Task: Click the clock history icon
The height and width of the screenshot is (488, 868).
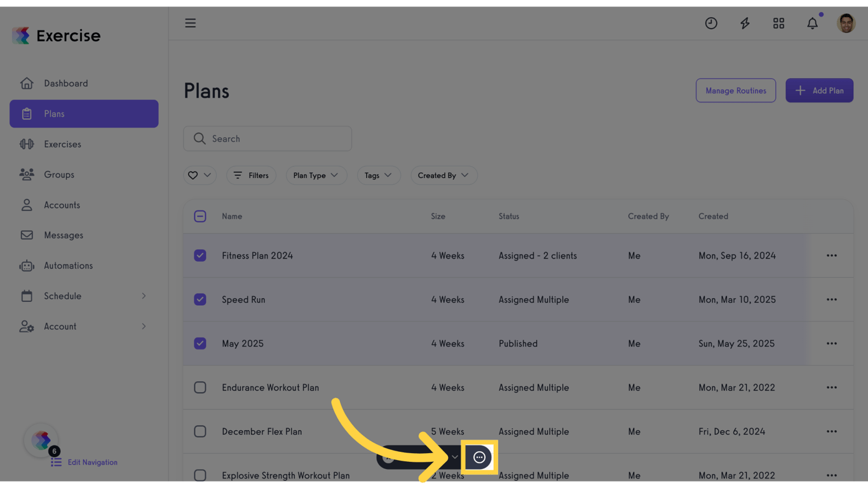Action: pyautogui.click(x=711, y=24)
